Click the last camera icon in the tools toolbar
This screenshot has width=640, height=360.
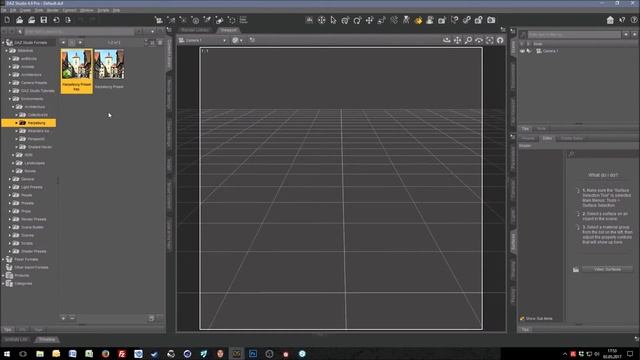tap(491, 20)
